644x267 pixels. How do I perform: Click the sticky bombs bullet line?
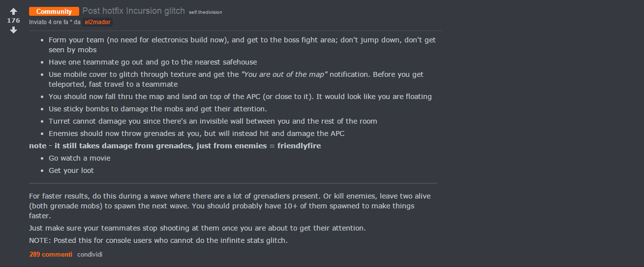tap(157, 109)
